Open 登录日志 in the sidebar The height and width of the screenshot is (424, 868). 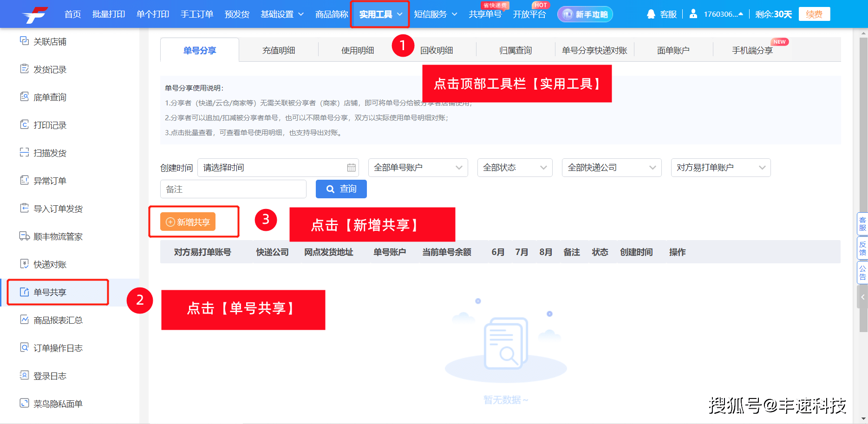[x=51, y=376]
